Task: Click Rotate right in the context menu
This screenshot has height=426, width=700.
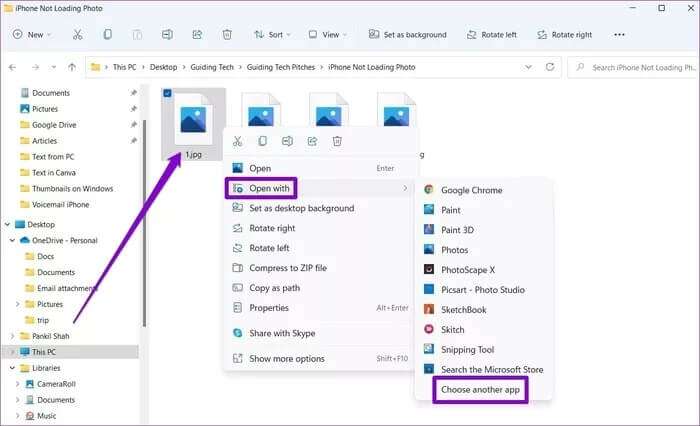Action: (320, 228)
